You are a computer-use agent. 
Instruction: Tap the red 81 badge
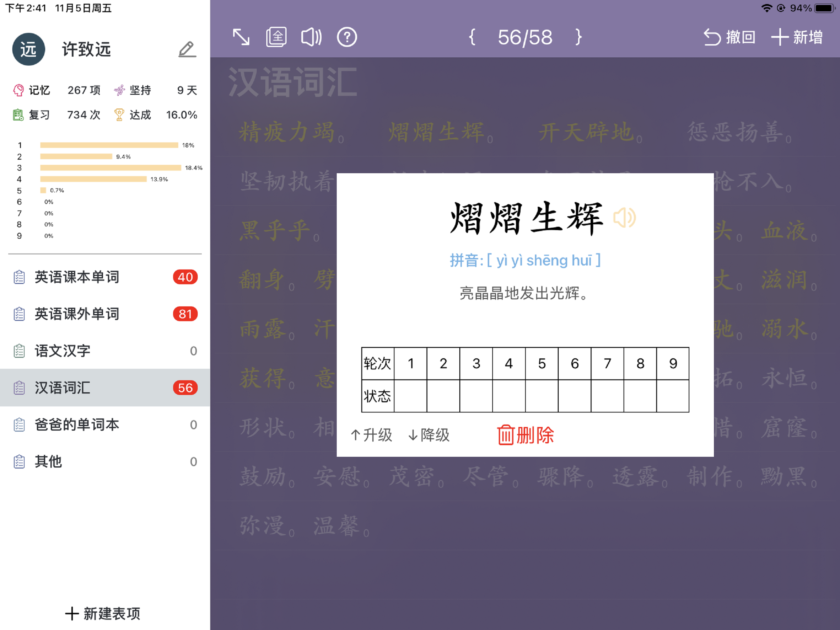point(185,314)
